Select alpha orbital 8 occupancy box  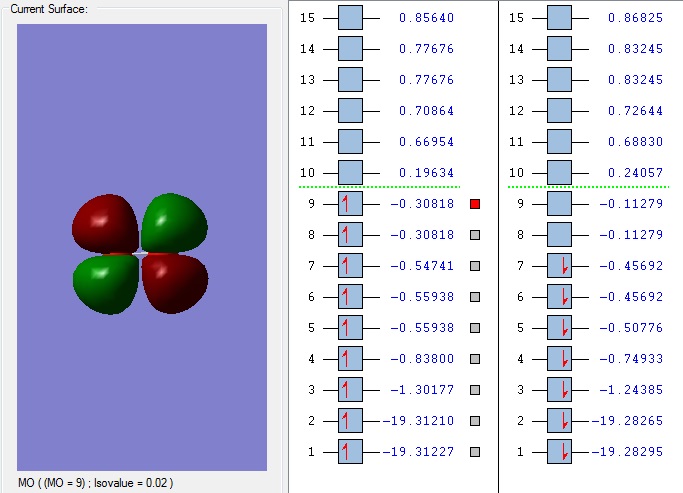click(350, 235)
